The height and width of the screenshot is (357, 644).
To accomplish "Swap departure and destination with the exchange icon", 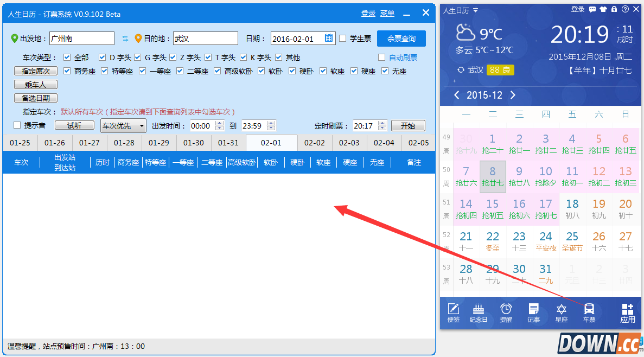I will 125,38.
